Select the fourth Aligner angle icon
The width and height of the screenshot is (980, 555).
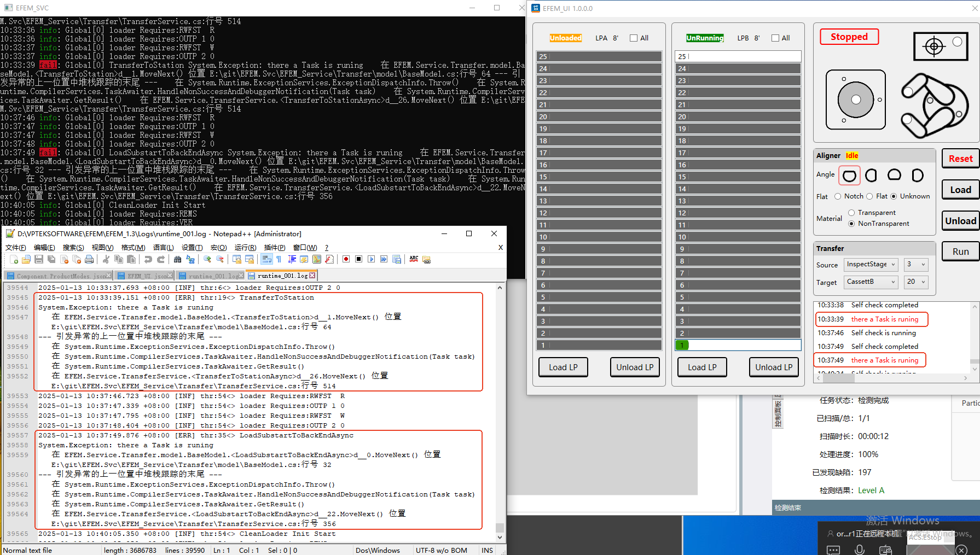tap(918, 175)
